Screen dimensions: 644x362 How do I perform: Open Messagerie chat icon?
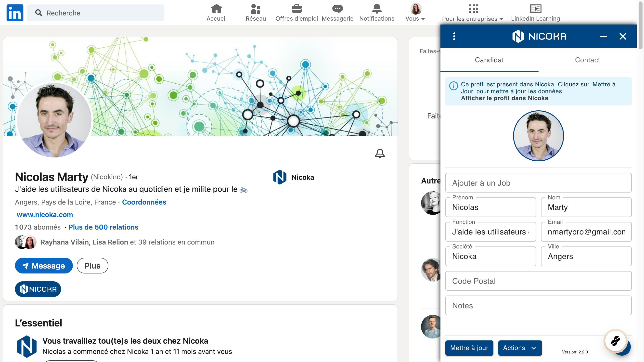[x=337, y=9]
